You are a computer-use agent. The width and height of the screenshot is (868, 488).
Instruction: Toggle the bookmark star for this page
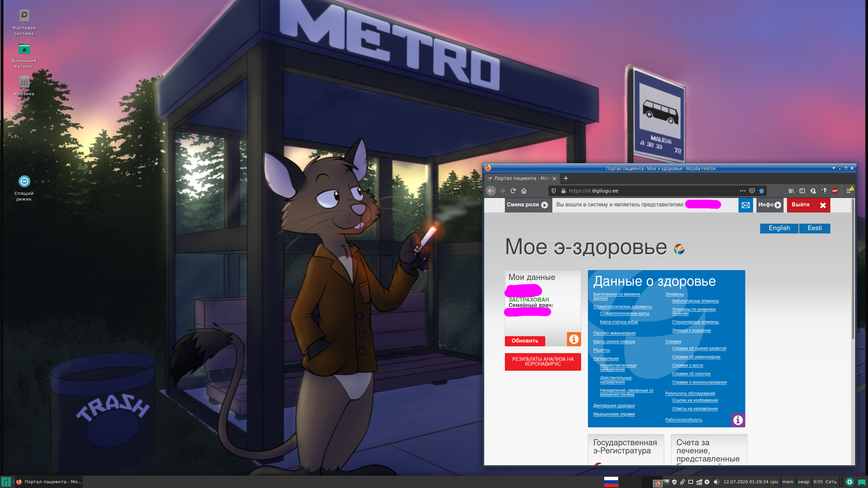pyautogui.click(x=762, y=191)
